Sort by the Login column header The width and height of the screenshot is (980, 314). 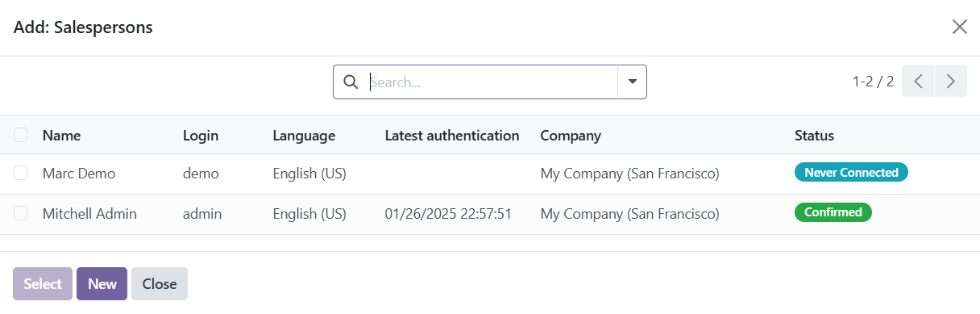tap(201, 136)
